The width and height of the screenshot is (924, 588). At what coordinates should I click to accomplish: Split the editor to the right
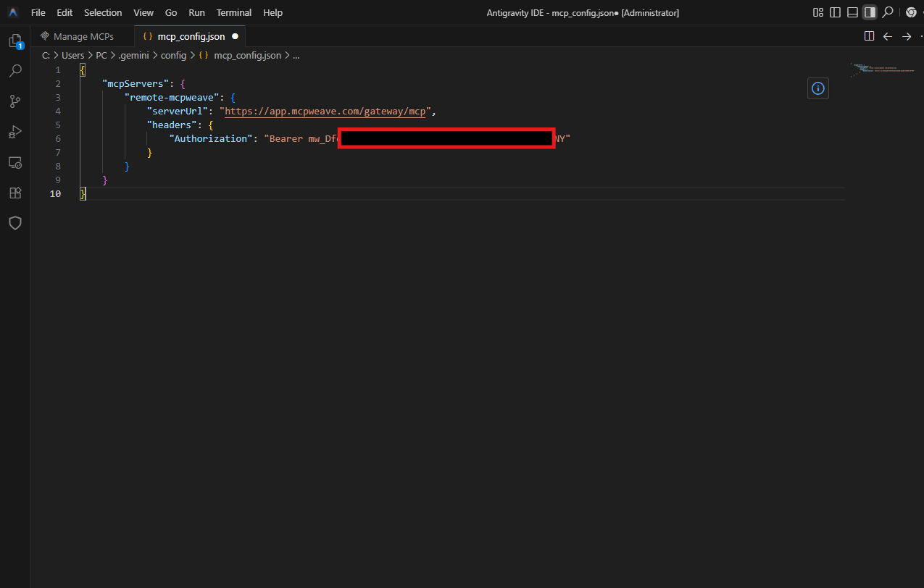(869, 36)
